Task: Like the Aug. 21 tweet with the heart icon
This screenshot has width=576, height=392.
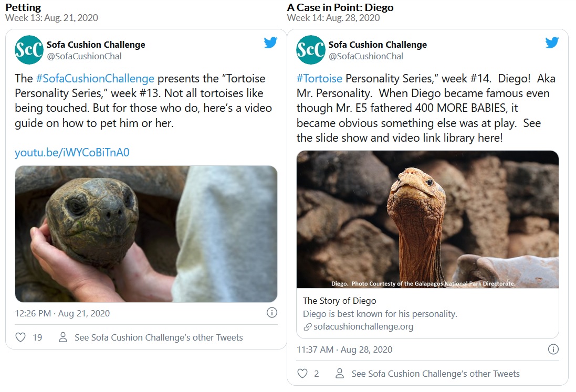Action: coord(20,337)
